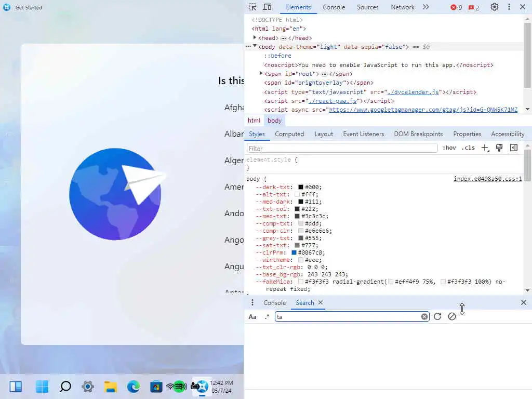Toggle the .cls element classes panel
Viewport: 532px width, 399px height.
[468, 148]
